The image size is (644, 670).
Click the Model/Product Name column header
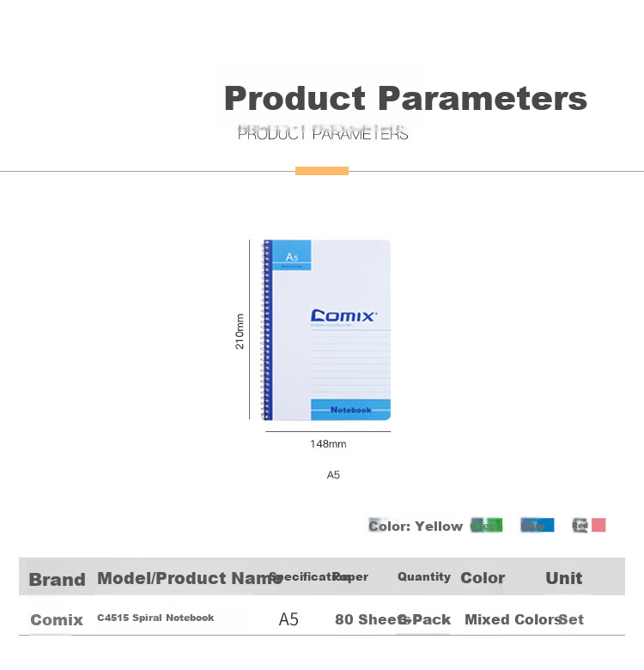[x=189, y=578]
